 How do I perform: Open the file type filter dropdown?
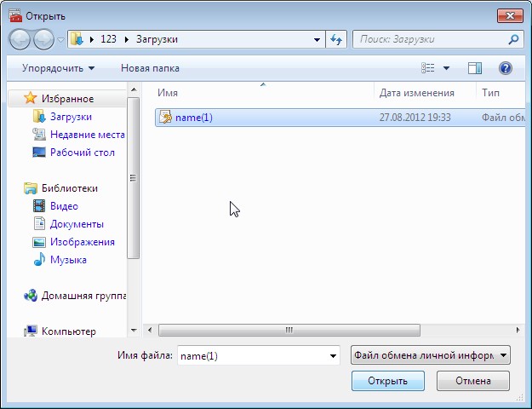[430, 355]
